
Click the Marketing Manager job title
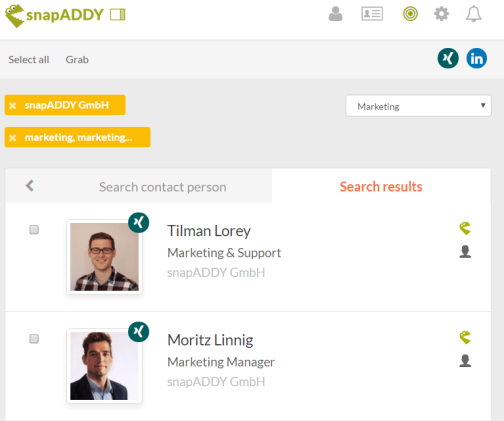(x=221, y=362)
